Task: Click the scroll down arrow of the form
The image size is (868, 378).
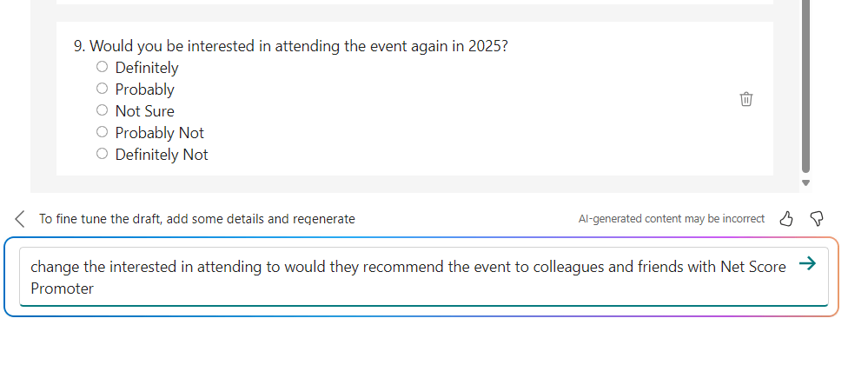Action: pos(805,182)
